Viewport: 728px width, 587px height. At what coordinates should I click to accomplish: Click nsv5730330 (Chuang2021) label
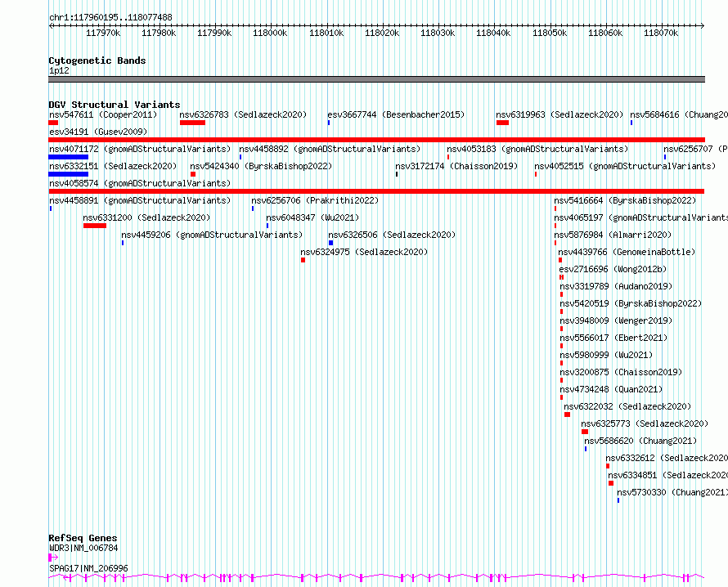coord(672,492)
